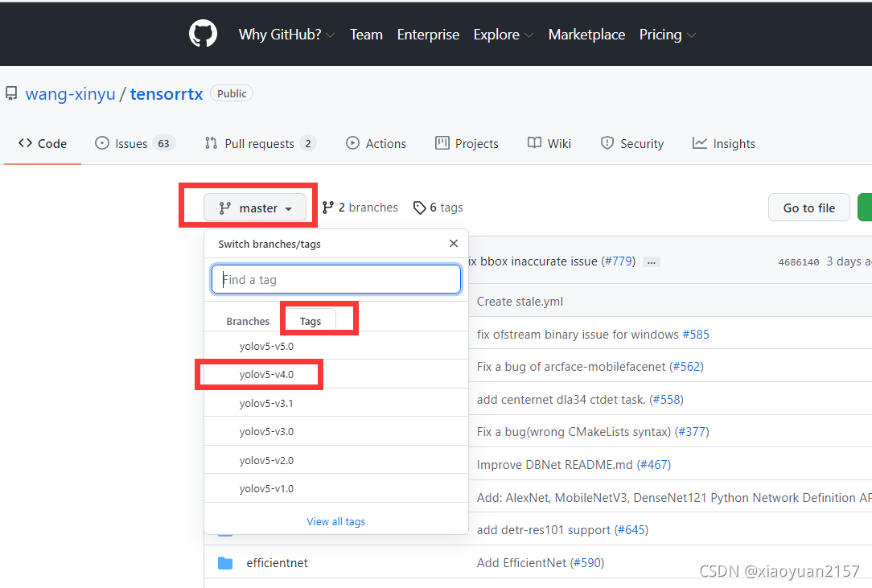872x588 pixels.
Task: Open the Insights tab
Action: tap(724, 143)
